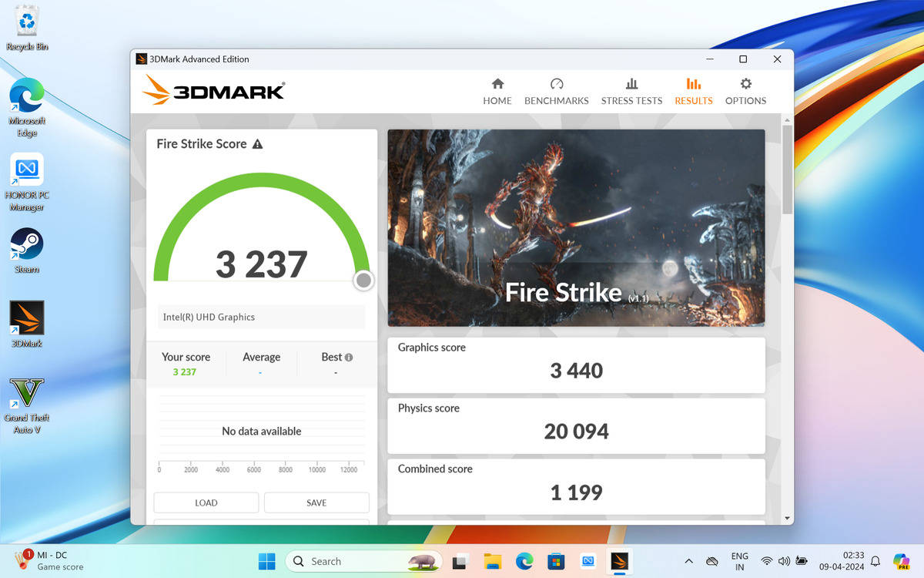The height and width of the screenshot is (578, 924).
Task: Click the Intel(R) UHD Graphics label
Action: tap(209, 317)
